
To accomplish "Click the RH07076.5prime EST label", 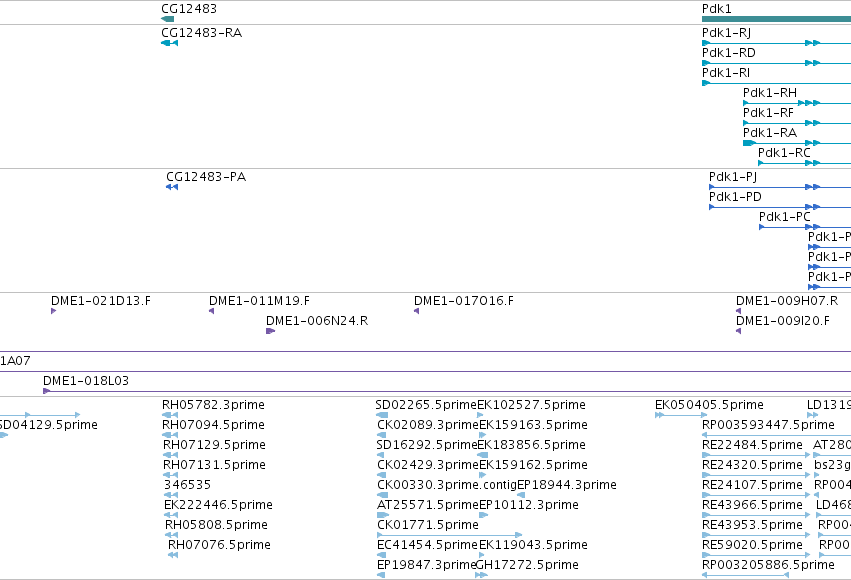I will coord(219,545).
